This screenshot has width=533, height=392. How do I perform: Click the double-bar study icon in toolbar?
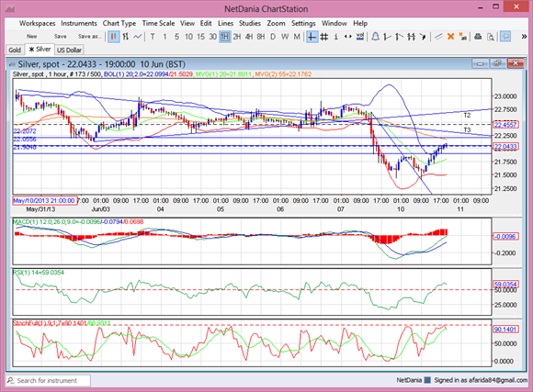click(x=411, y=37)
